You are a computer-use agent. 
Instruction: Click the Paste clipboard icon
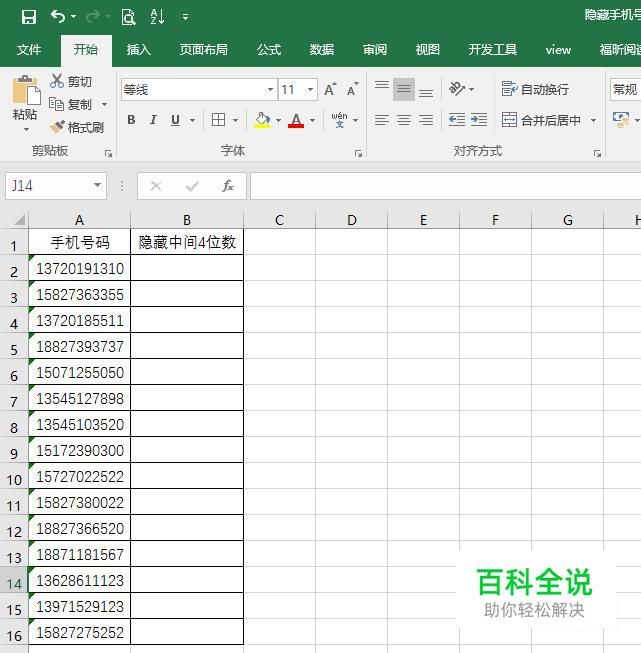pyautogui.click(x=26, y=90)
